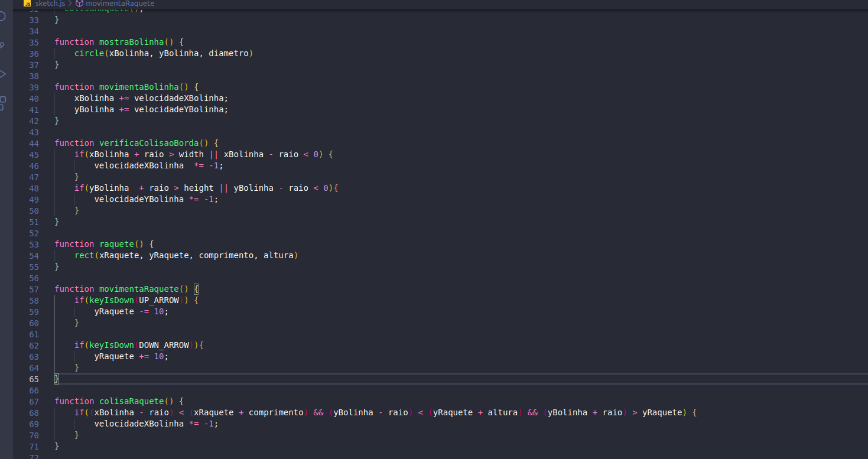Click the word width on line 45
868x459 pixels.
[191, 154]
